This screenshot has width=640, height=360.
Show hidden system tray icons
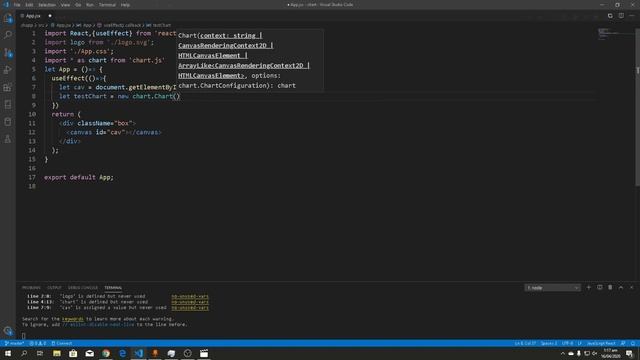tap(563, 353)
